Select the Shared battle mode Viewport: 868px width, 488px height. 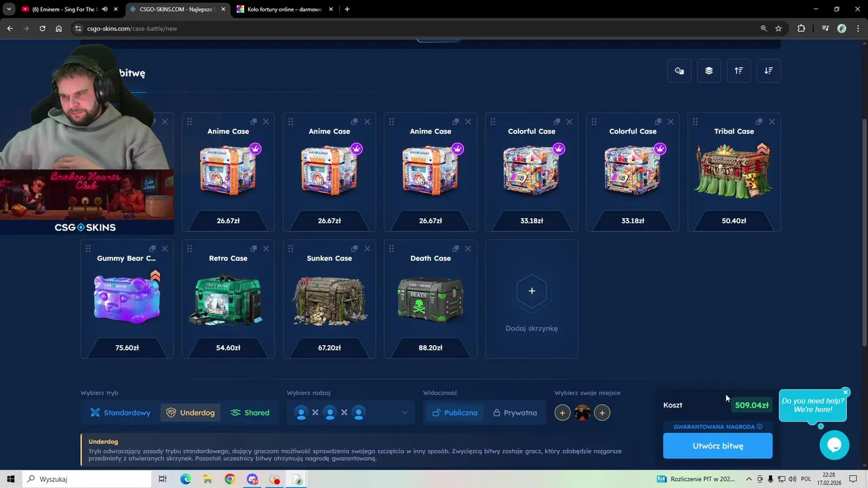tap(250, 412)
